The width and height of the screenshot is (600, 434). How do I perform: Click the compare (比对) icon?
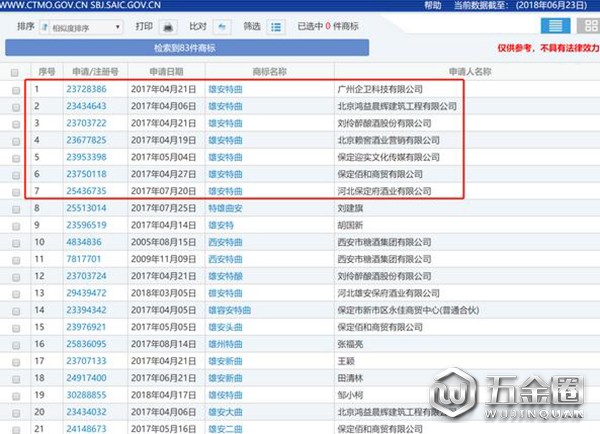(x=222, y=27)
